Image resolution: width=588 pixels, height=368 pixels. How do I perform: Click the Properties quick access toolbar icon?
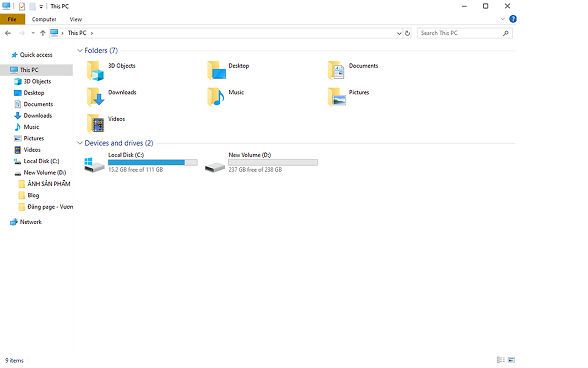click(22, 6)
